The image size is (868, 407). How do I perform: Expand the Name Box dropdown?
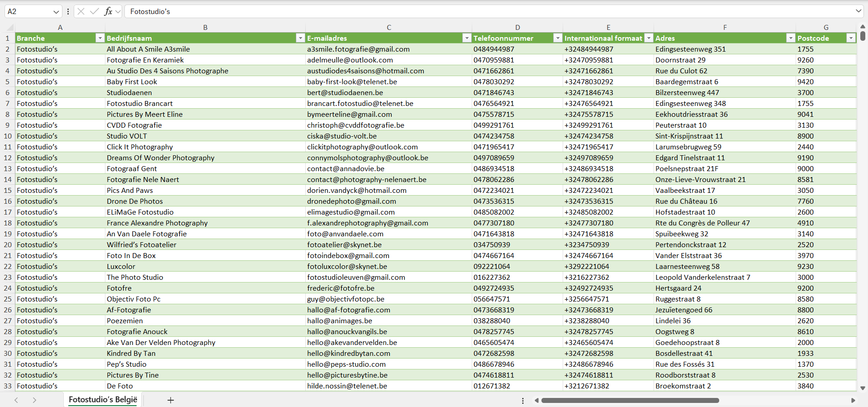[56, 11]
